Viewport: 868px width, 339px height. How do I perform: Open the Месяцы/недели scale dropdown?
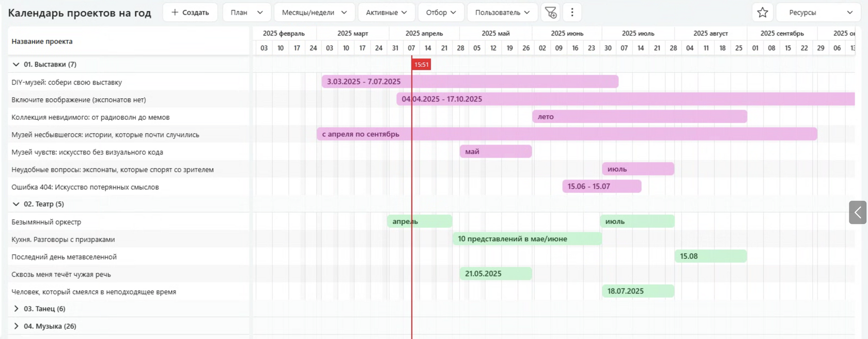pos(315,12)
